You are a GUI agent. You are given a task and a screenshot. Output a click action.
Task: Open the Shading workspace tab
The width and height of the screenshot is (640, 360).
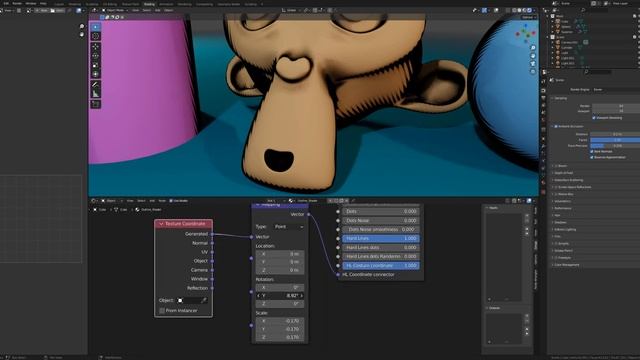click(x=149, y=4)
